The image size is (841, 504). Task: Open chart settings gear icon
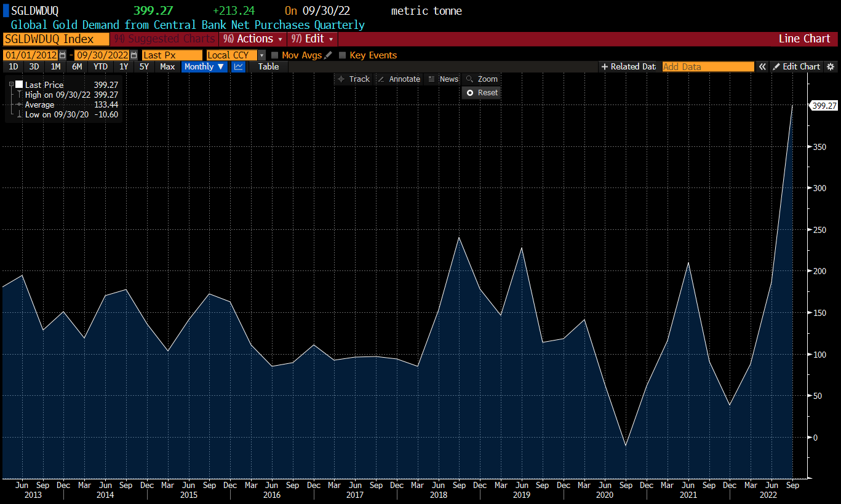[x=830, y=66]
